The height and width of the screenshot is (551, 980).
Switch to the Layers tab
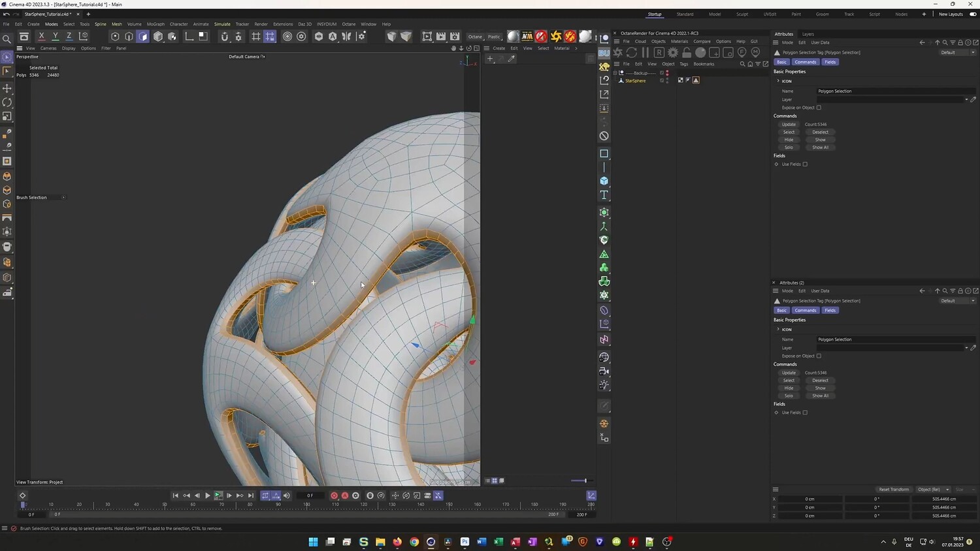tap(808, 34)
